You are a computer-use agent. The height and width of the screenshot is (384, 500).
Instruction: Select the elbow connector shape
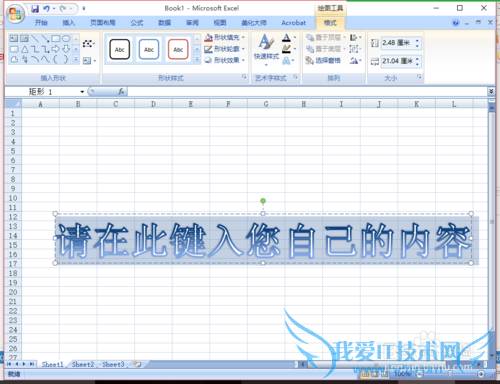[x=35, y=49]
